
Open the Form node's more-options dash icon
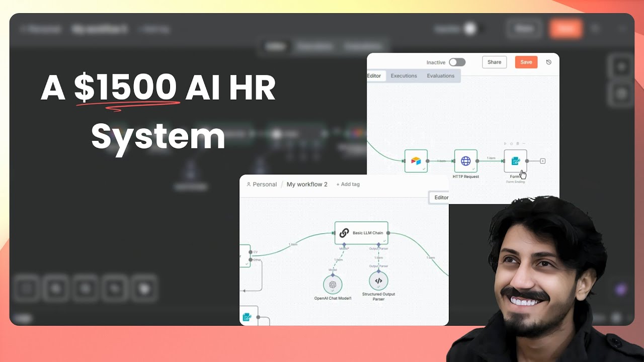coord(524,144)
